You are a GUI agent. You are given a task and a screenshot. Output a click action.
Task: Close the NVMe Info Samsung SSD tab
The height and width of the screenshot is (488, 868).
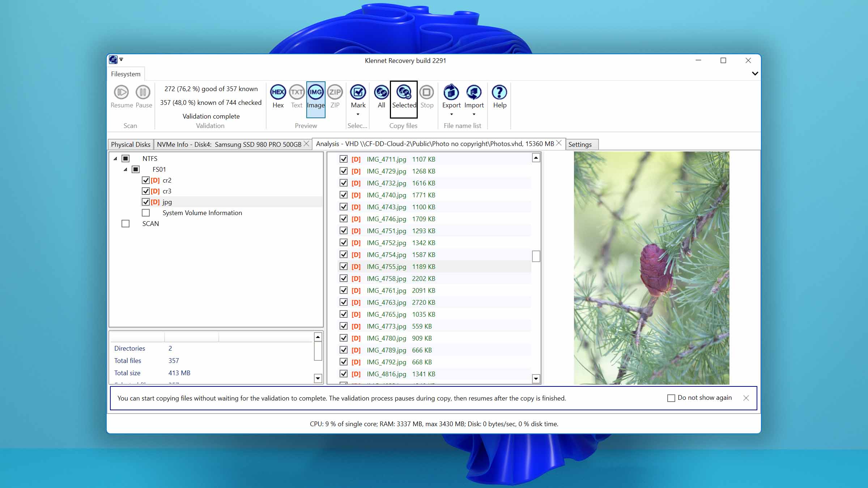(x=306, y=144)
